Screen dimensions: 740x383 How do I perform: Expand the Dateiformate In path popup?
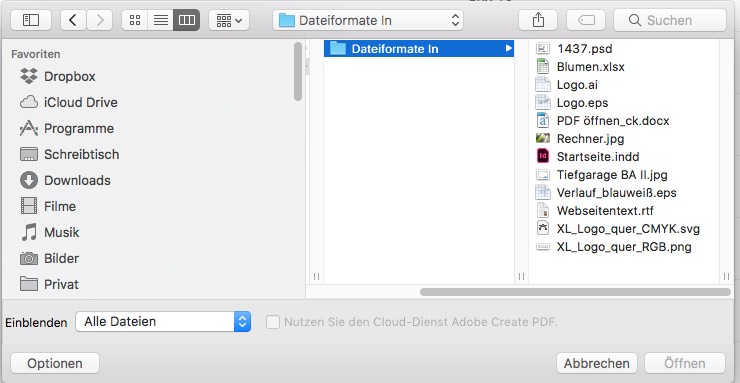pyautogui.click(x=368, y=20)
